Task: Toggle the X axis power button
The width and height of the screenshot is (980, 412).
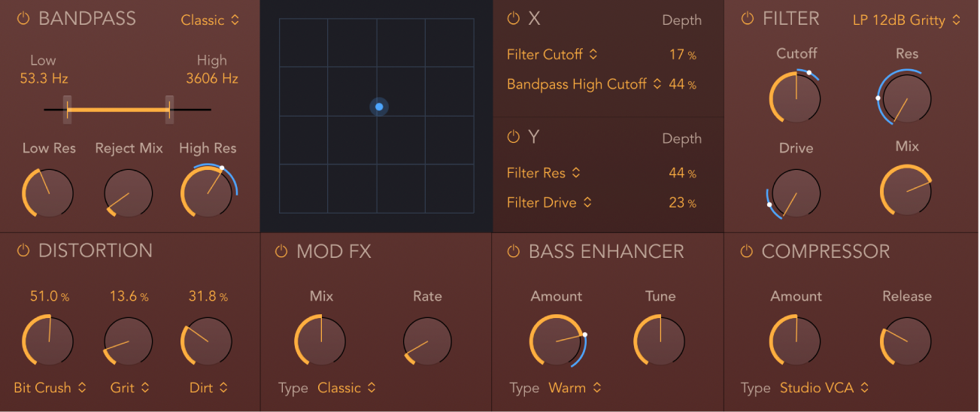Action: 513,19
